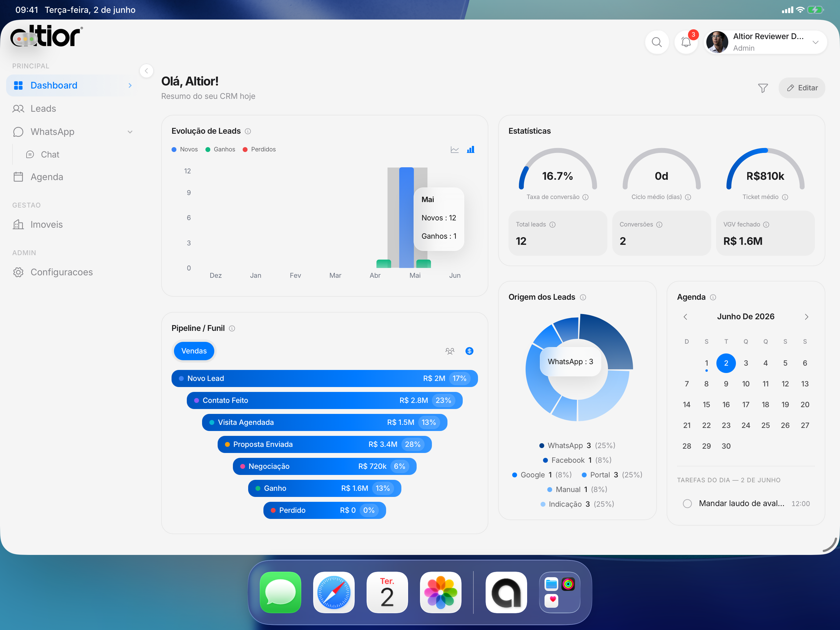Select the Perdido funnel stage
The width and height of the screenshot is (840, 630).
click(x=325, y=510)
